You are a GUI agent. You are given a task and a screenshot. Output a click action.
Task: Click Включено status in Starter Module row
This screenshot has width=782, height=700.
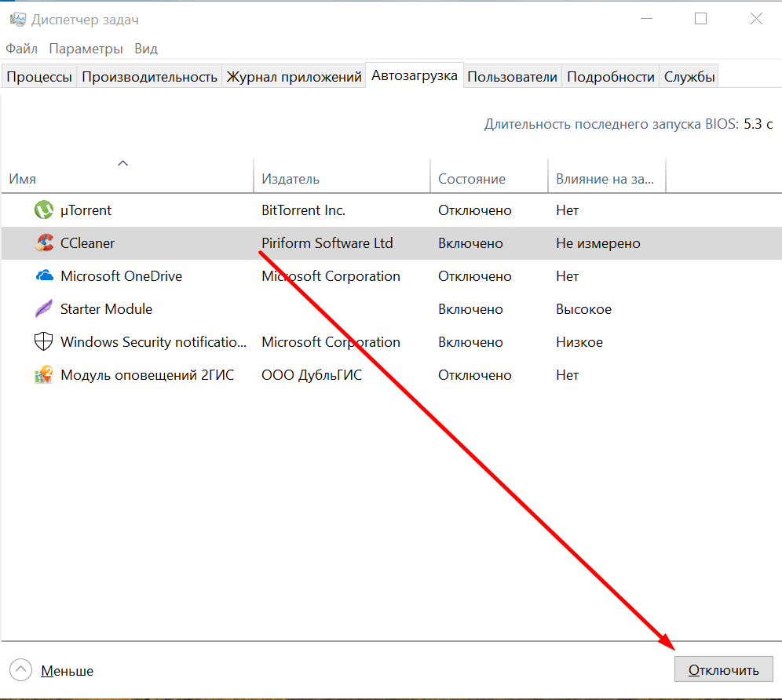pos(470,308)
